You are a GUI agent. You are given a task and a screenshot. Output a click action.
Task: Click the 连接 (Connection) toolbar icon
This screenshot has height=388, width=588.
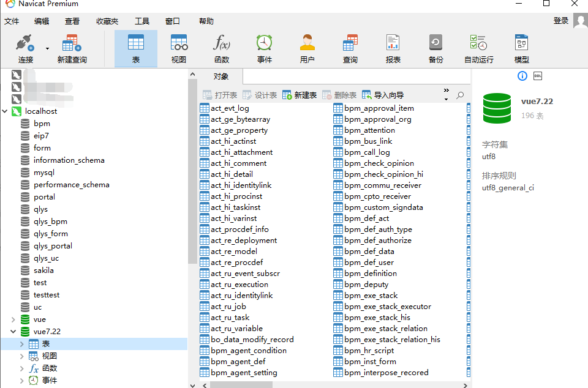[x=24, y=44]
